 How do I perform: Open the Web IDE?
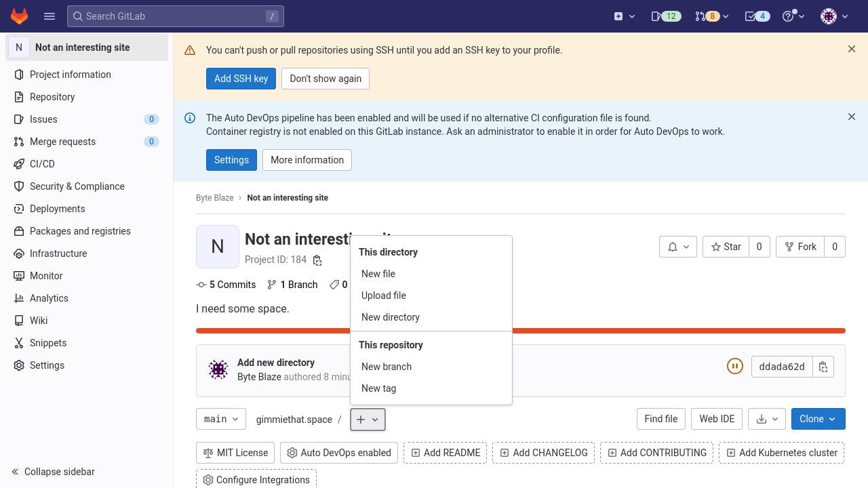click(x=717, y=419)
